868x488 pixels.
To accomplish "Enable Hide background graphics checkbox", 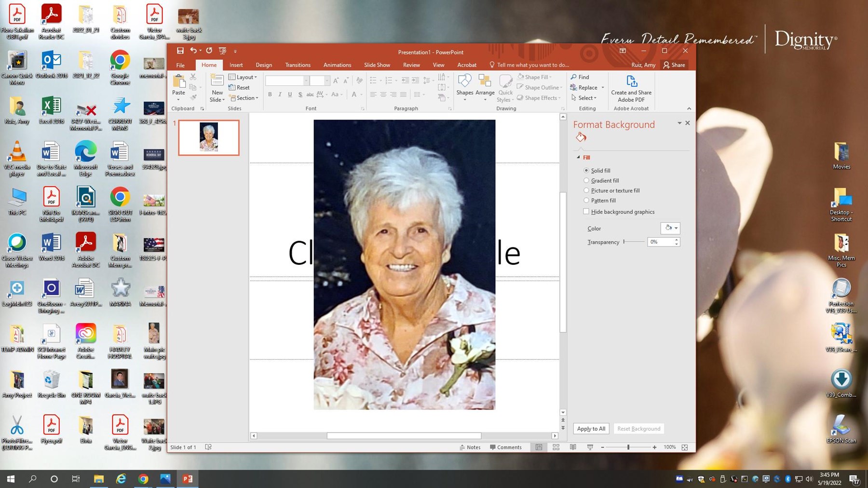I will coord(586,212).
